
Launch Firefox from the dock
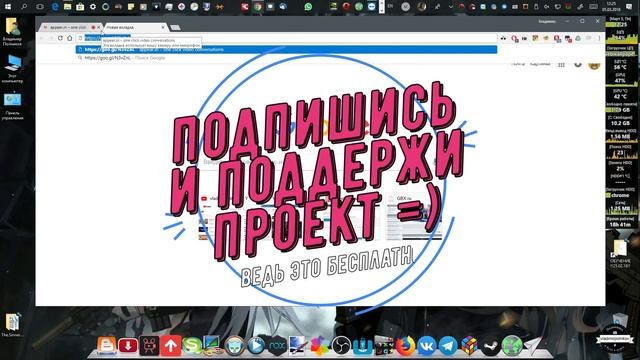coord(405,346)
